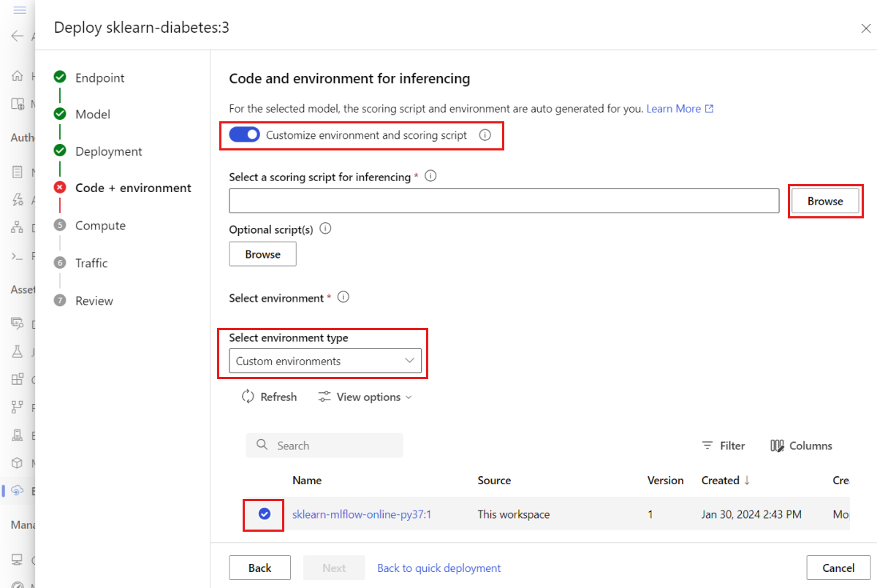Image resolution: width=877 pixels, height=588 pixels.
Task: Click info icon next to Select environment
Action: click(343, 297)
